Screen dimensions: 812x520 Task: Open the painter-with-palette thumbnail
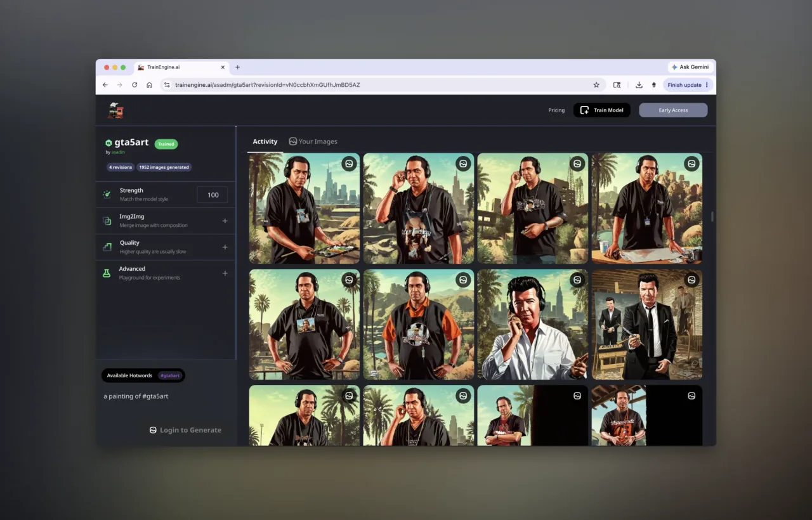coord(304,208)
